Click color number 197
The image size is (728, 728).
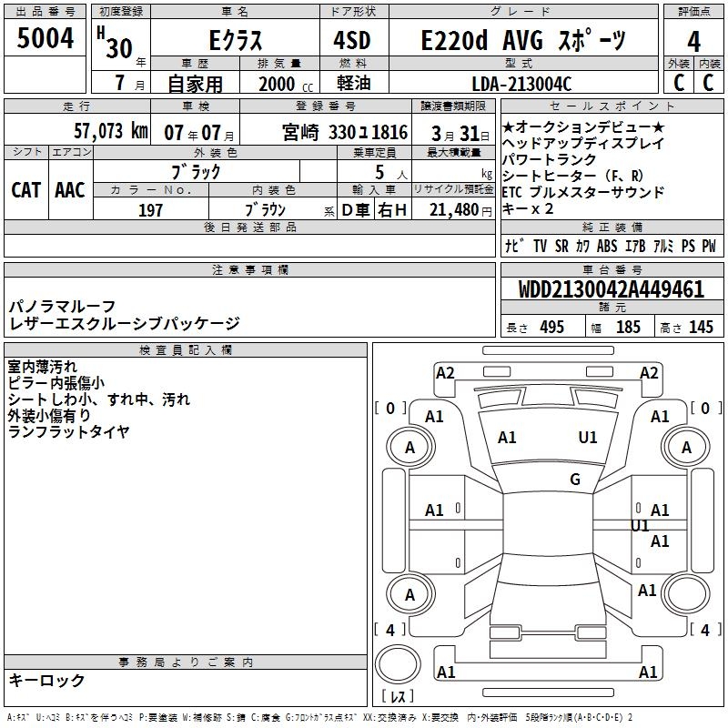pyautogui.click(x=150, y=210)
